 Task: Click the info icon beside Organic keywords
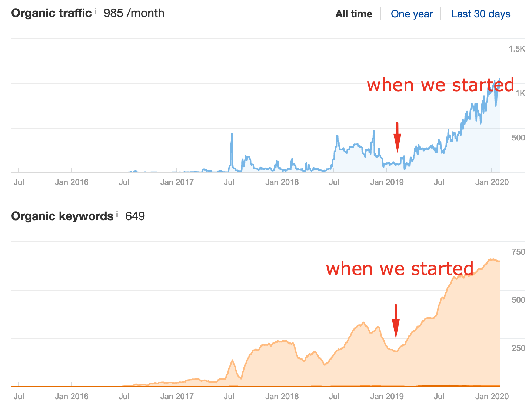click(x=117, y=214)
